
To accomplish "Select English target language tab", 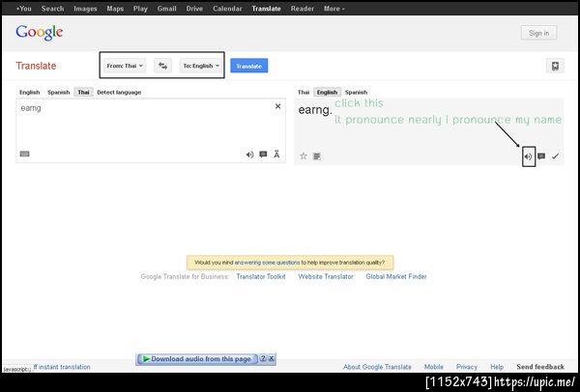I will [x=327, y=93].
